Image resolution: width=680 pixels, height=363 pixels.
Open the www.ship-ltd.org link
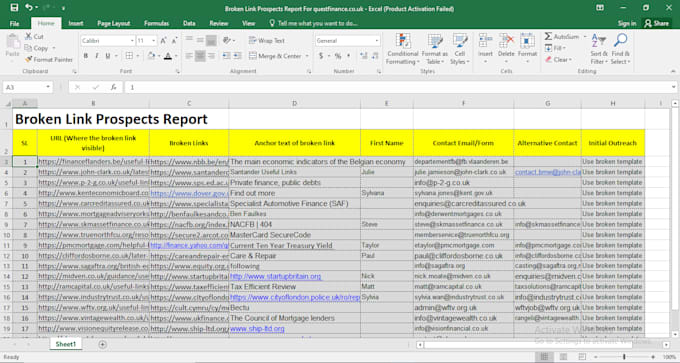[257, 329]
